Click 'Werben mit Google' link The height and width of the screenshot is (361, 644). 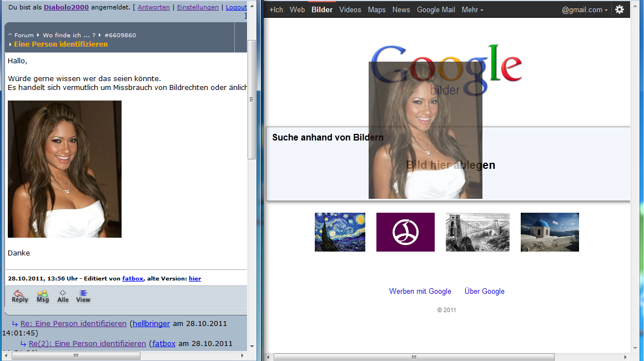click(420, 291)
